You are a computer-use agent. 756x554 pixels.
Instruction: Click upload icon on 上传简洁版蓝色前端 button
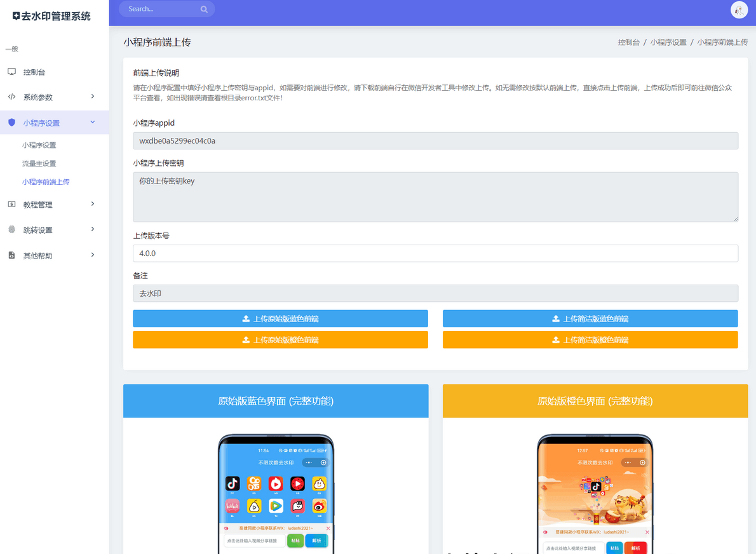(x=556, y=319)
